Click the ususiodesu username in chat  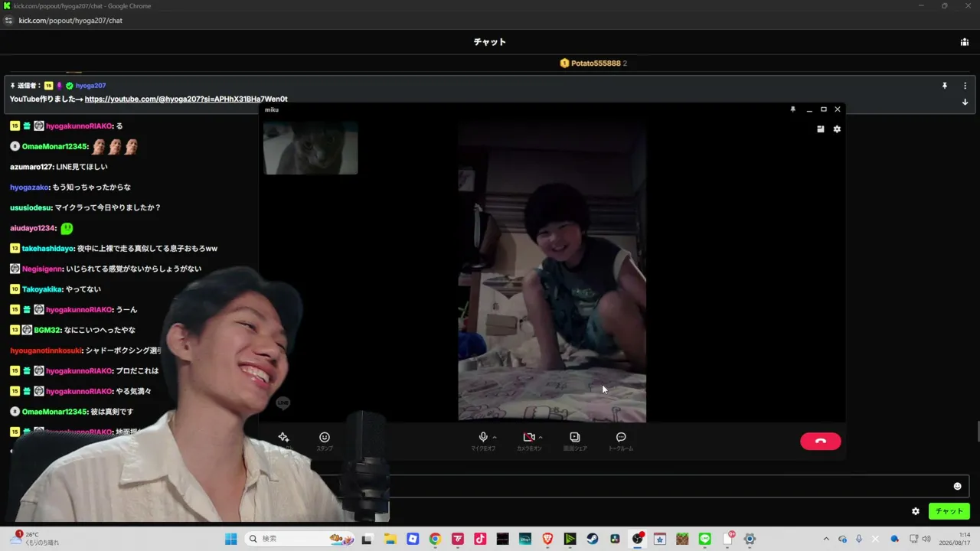[x=31, y=207]
